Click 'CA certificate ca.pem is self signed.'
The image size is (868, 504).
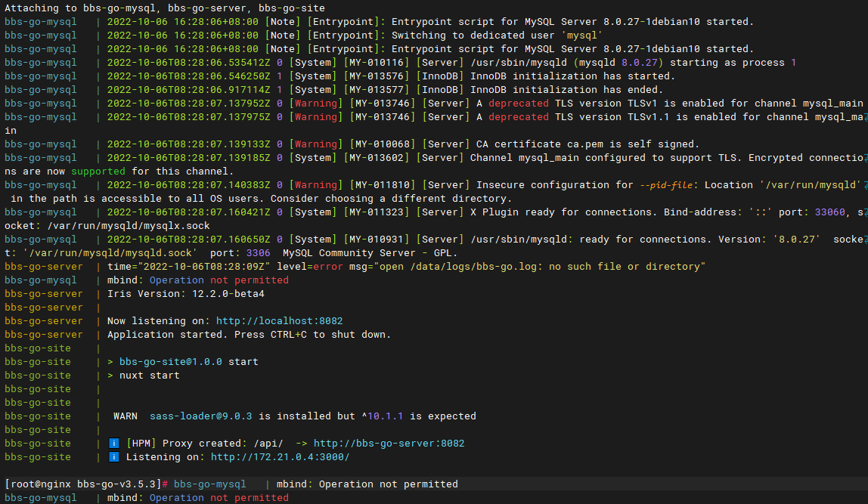(588, 144)
